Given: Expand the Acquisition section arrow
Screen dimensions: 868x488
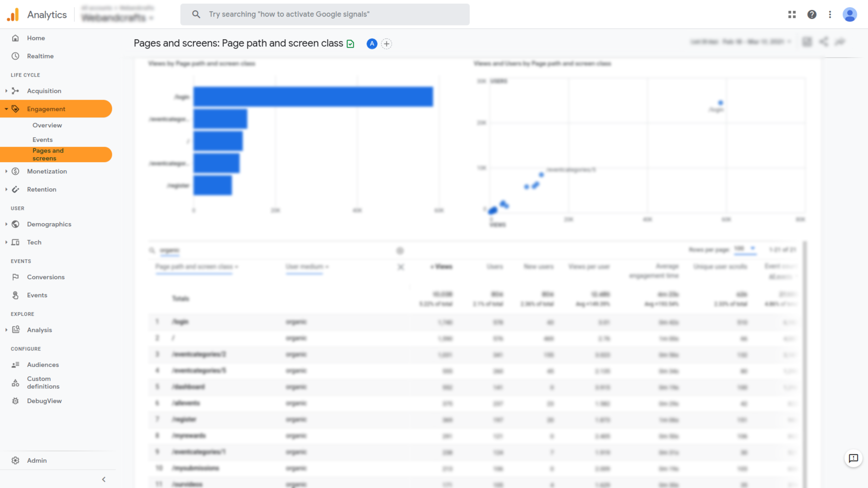Looking at the screenshot, I should [6, 91].
